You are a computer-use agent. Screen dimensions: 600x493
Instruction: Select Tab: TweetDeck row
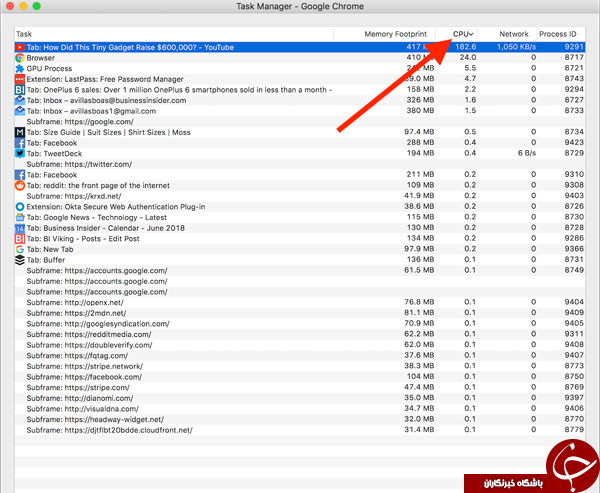pos(300,153)
